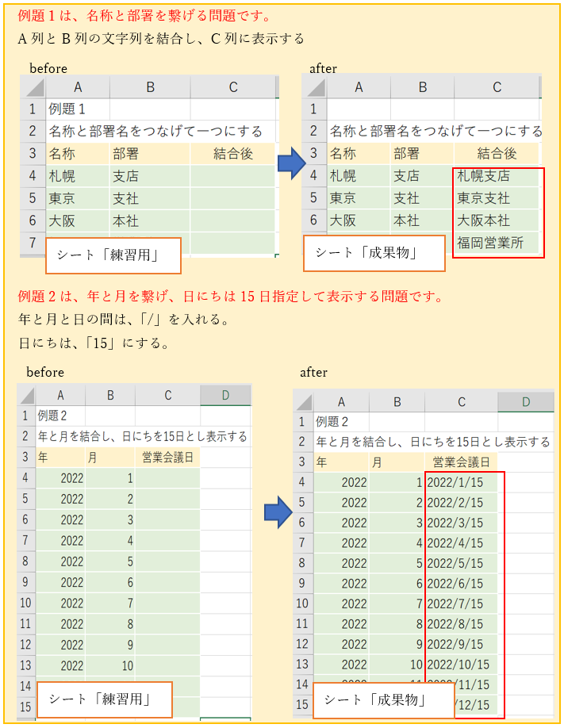Select the cell showing 2022/10/15

458,665
